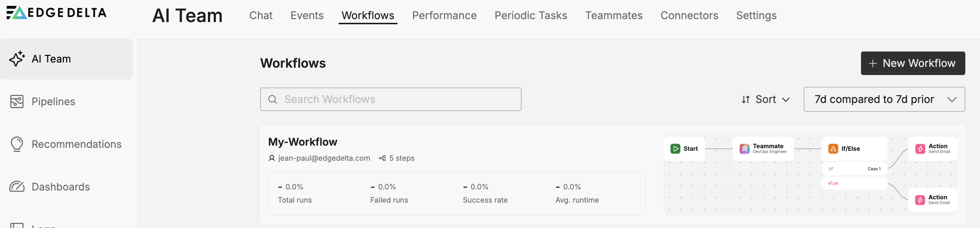Screen dimensions: 980x228
Task: Open the Recommendations lightbulb icon
Action: pyautogui.click(x=17, y=144)
